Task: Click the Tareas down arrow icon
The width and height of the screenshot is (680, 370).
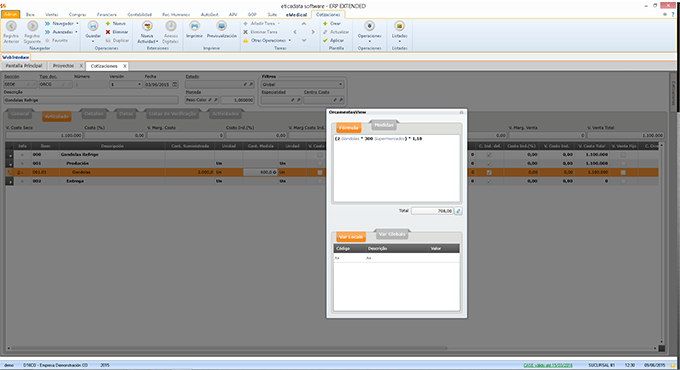Action: tap(304, 40)
